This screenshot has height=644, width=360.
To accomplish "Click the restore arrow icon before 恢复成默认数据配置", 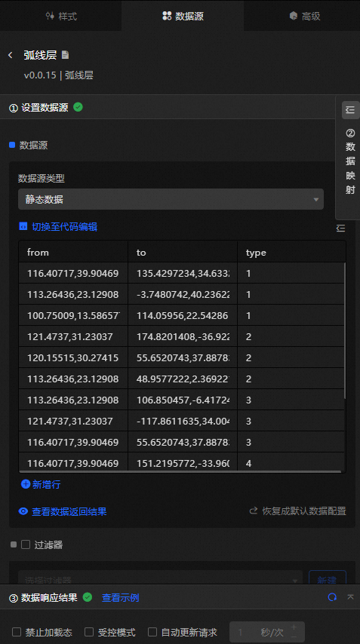I will click(254, 511).
